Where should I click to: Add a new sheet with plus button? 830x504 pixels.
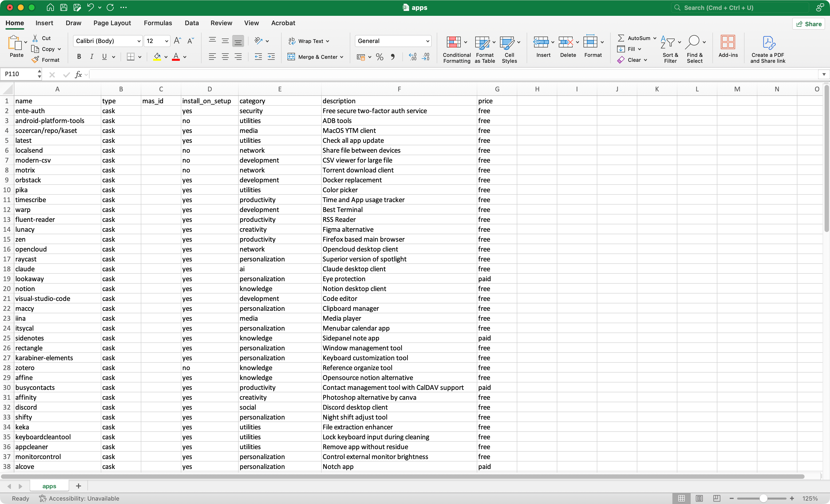click(79, 486)
